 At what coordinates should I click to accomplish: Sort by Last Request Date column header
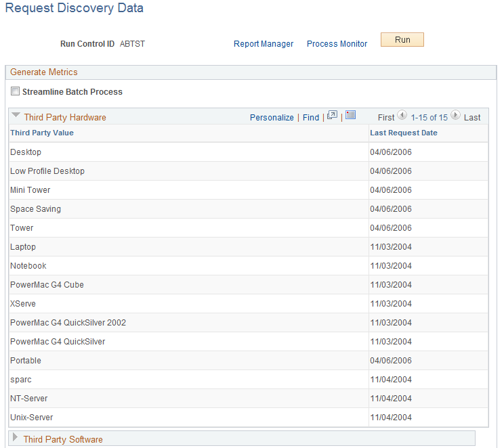(x=403, y=133)
